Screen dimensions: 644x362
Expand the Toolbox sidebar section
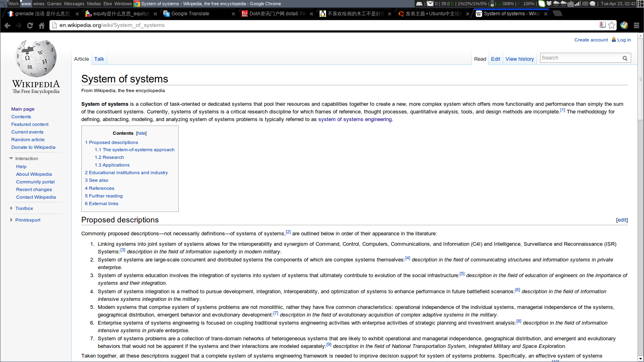tap(11, 208)
